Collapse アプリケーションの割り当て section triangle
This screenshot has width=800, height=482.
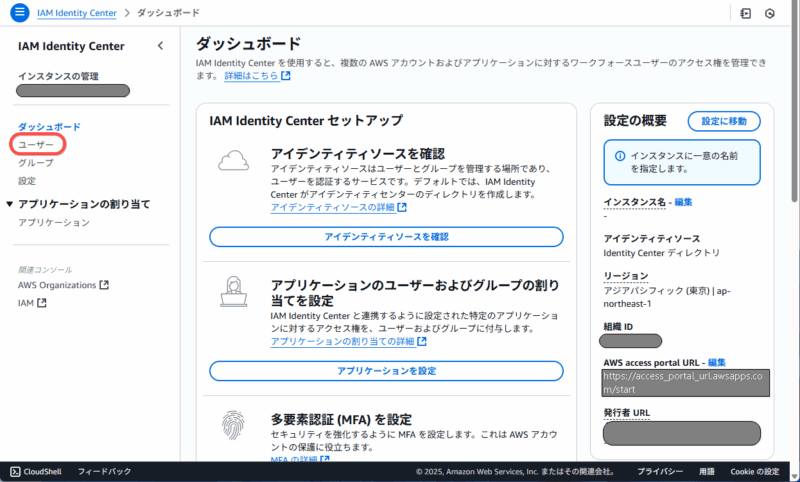pos(9,204)
